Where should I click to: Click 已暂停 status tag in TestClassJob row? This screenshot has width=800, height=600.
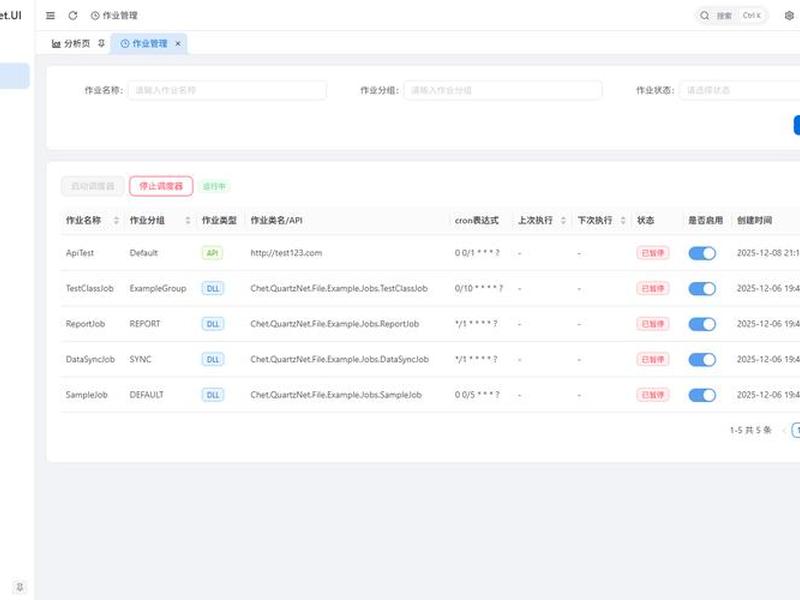coord(653,289)
